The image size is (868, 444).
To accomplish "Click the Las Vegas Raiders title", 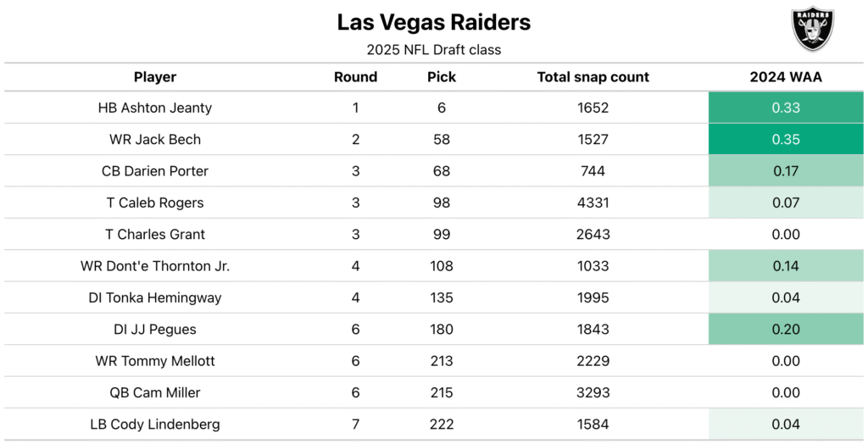I will (434, 22).
